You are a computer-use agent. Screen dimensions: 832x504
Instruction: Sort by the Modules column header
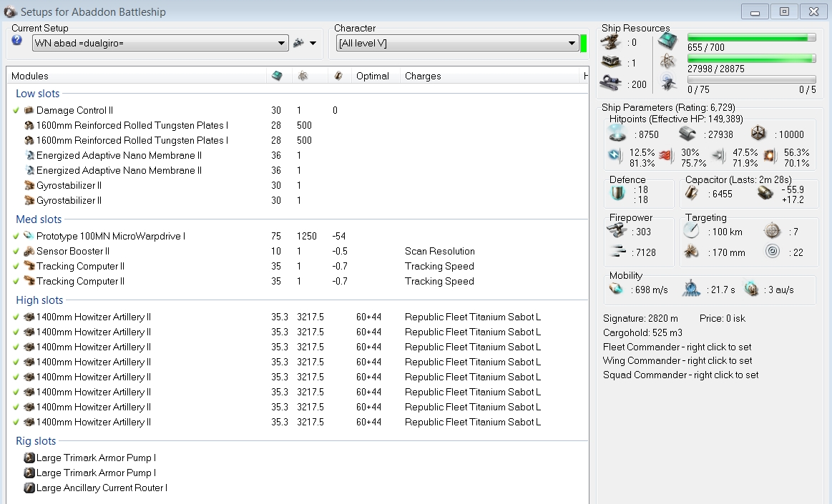[x=137, y=76]
